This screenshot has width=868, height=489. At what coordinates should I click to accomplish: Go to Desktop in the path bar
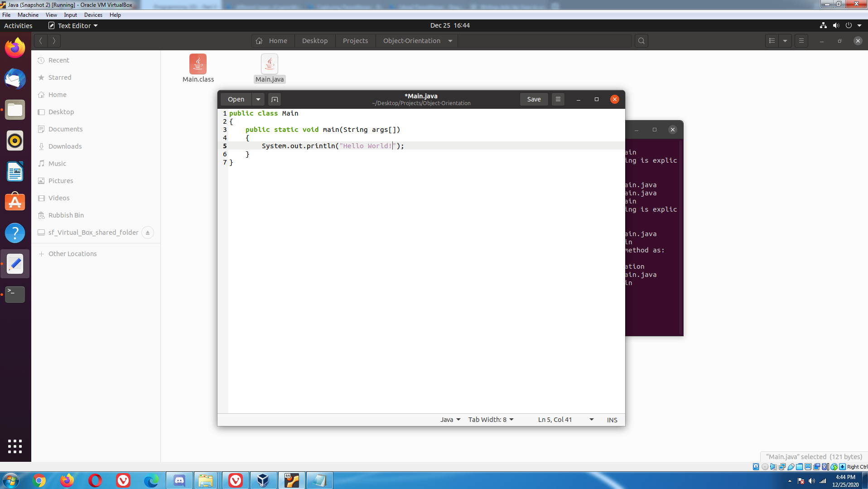[x=315, y=41]
